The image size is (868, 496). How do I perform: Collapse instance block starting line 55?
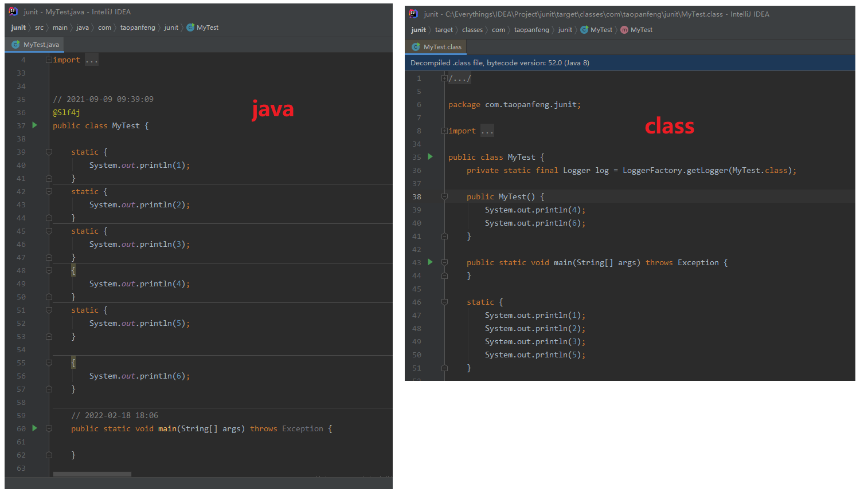click(x=49, y=363)
